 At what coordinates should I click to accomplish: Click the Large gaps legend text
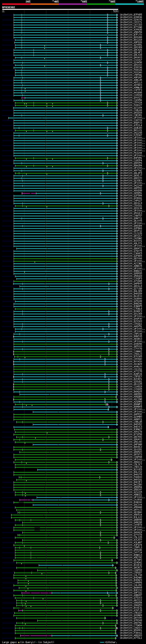[10, 642]
